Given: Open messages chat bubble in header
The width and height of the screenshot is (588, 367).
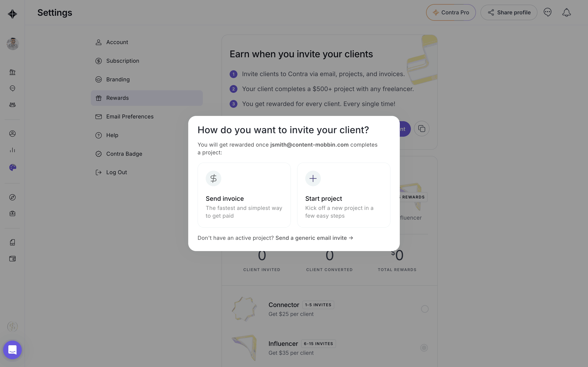Looking at the screenshot, I should coord(547,12).
